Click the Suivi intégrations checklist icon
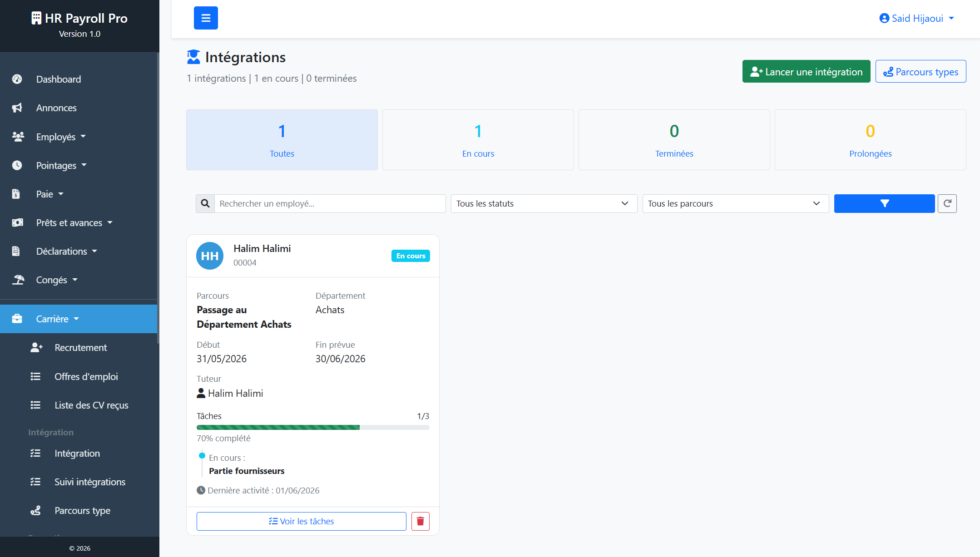The image size is (980, 557). pyautogui.click(x=35, y=482)
